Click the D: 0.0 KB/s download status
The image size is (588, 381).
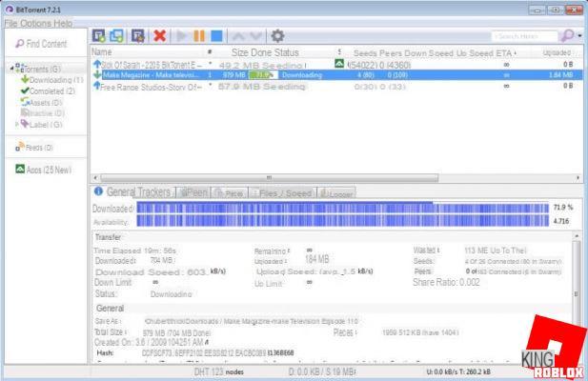(322, 372)
